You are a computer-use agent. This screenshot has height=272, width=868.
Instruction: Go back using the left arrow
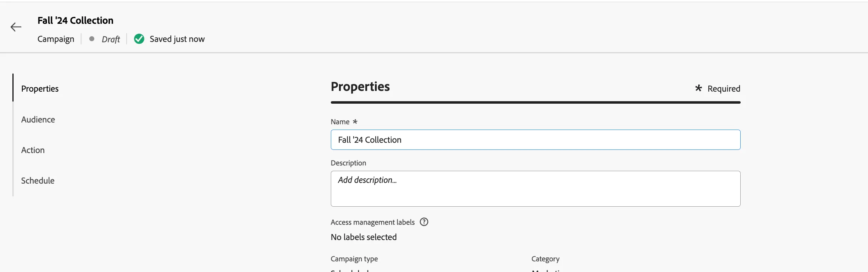16,27
